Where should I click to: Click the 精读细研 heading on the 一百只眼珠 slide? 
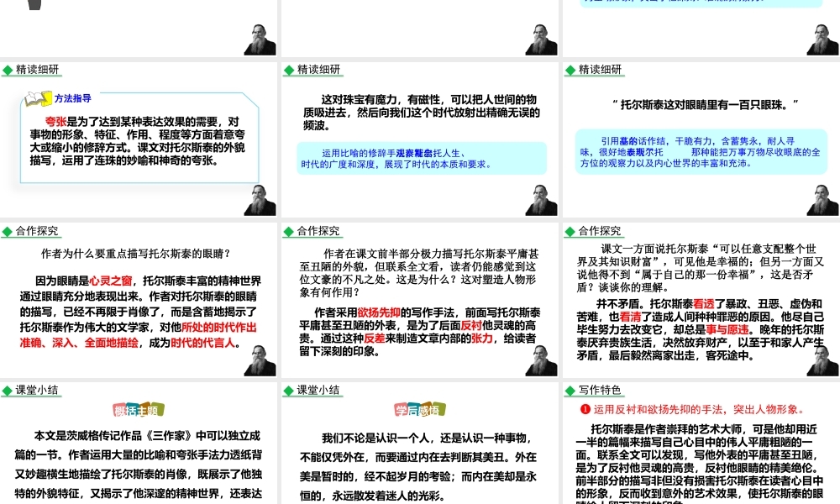point(600,70)
